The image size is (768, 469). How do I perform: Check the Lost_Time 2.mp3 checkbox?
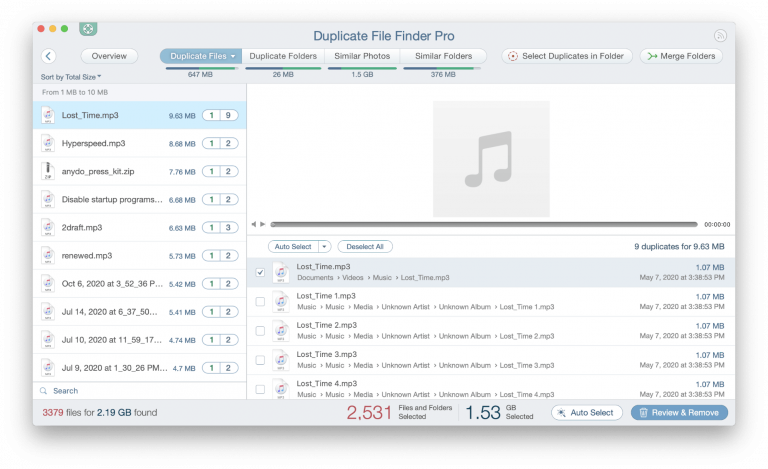pos(260,331)
